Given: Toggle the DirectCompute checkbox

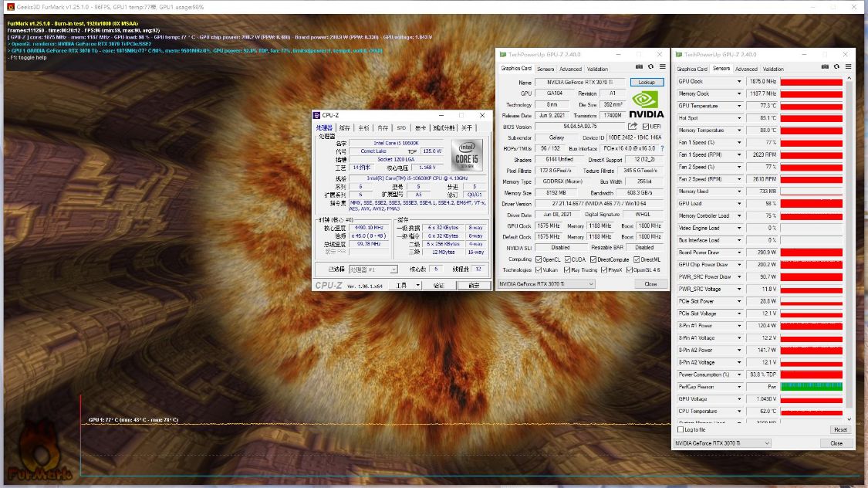Looking at the screenshot, I should point(593,259).
